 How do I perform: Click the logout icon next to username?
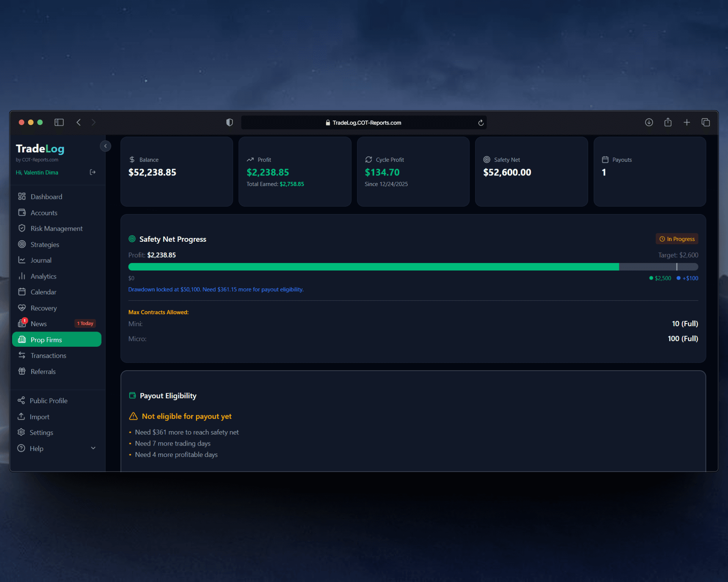coord(93,172)
